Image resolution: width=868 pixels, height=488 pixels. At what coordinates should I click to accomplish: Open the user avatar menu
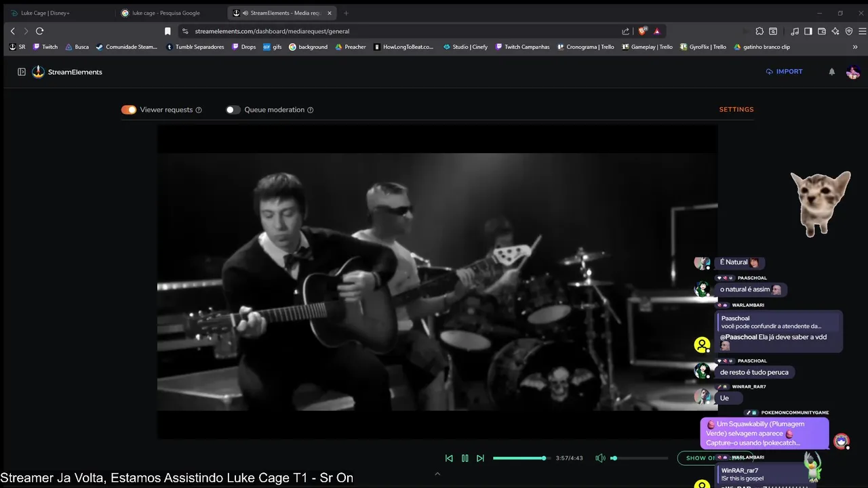[853, 72]
